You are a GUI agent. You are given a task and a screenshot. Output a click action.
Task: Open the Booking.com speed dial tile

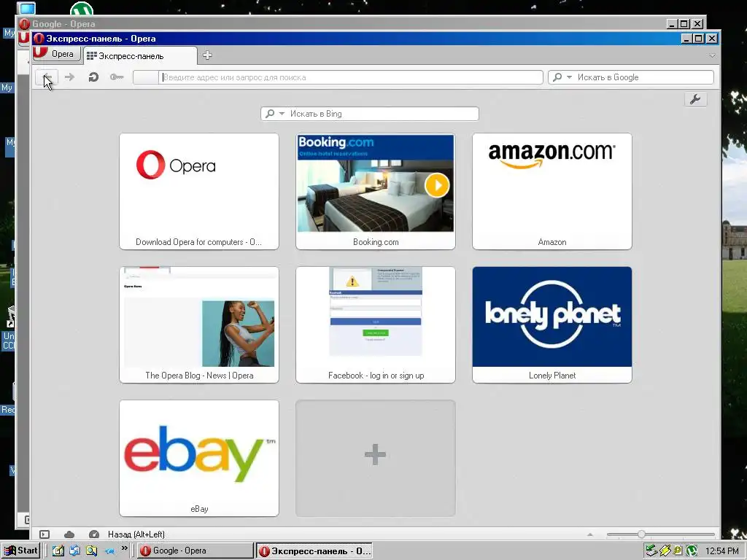point(376,192)
